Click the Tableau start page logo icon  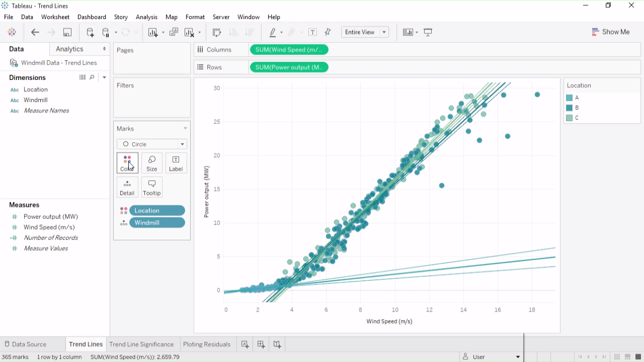point(12,32)
